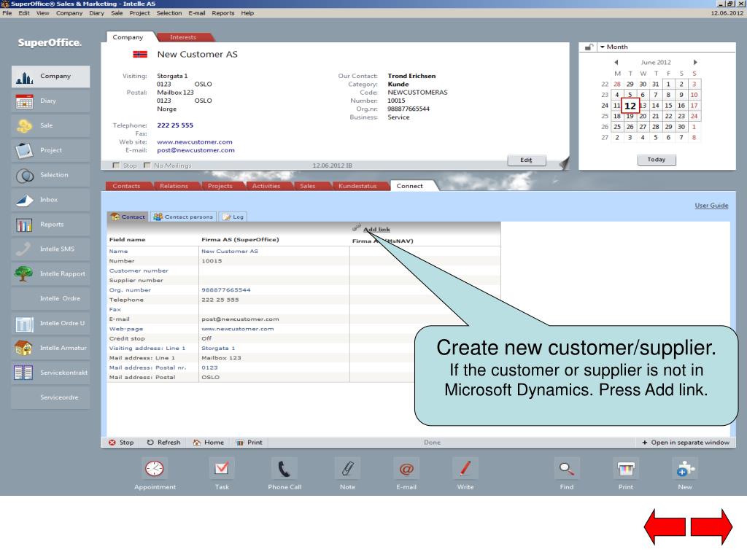The image size is (747, 560).
Task: Open Intelle SMS phone icon
Action: point(24,249)
